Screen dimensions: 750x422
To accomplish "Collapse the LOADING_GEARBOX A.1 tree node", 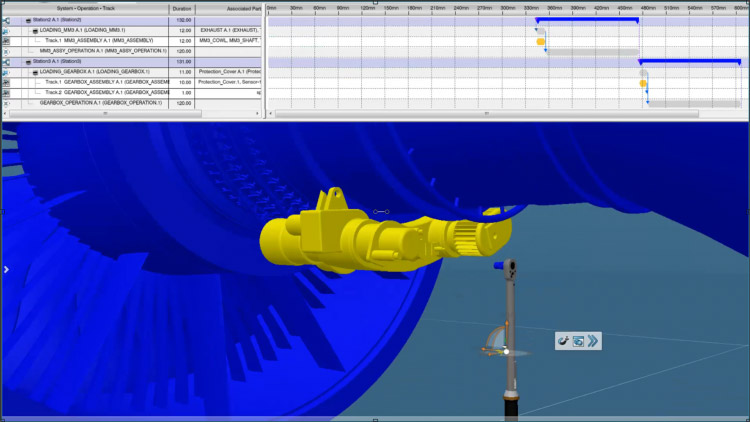I will pos(35,72).
